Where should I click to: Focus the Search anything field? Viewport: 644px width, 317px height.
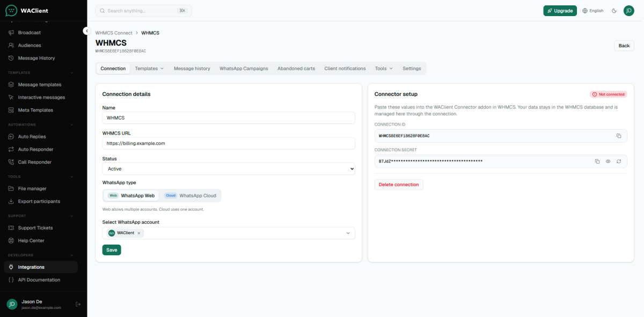tap(143, 11)
